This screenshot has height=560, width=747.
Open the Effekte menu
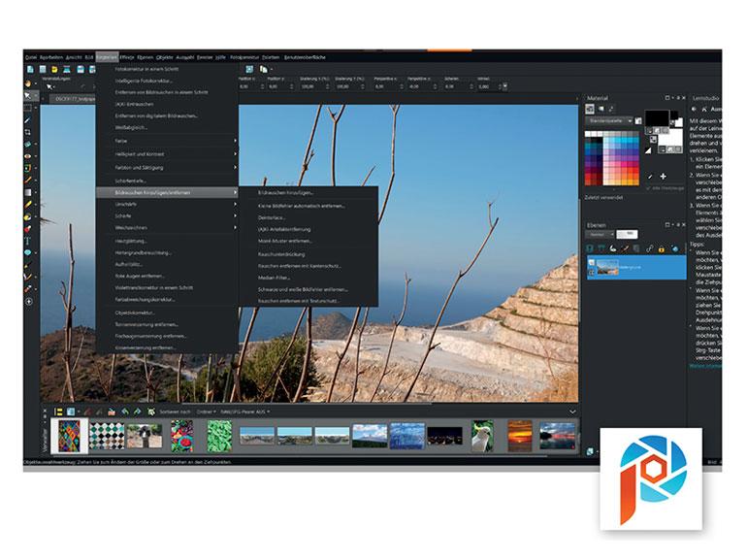pyautogui.click(x=127, y=57)
